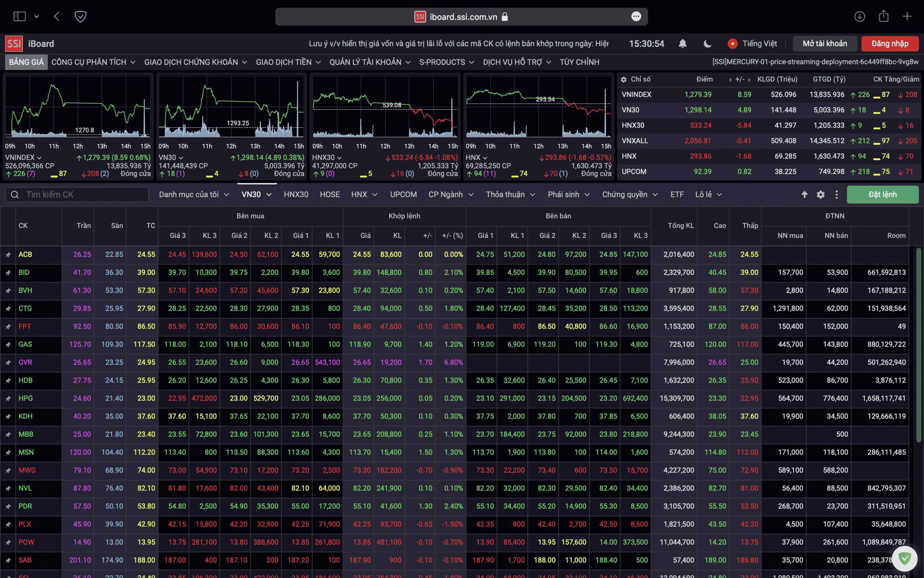This screenshot has width=924, height=578.
Task: Pin the FPT row
Action: [x=8, y=327]
